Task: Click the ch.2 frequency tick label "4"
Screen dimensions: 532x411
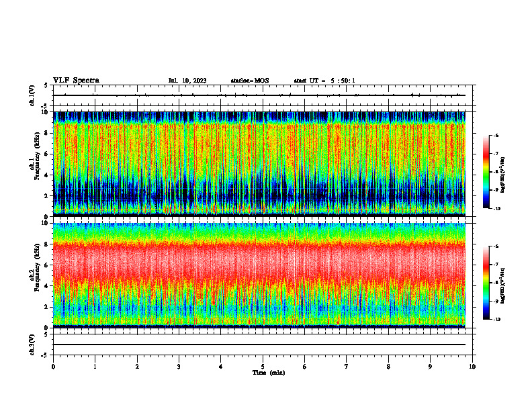Action: click(x=47, y=286)
